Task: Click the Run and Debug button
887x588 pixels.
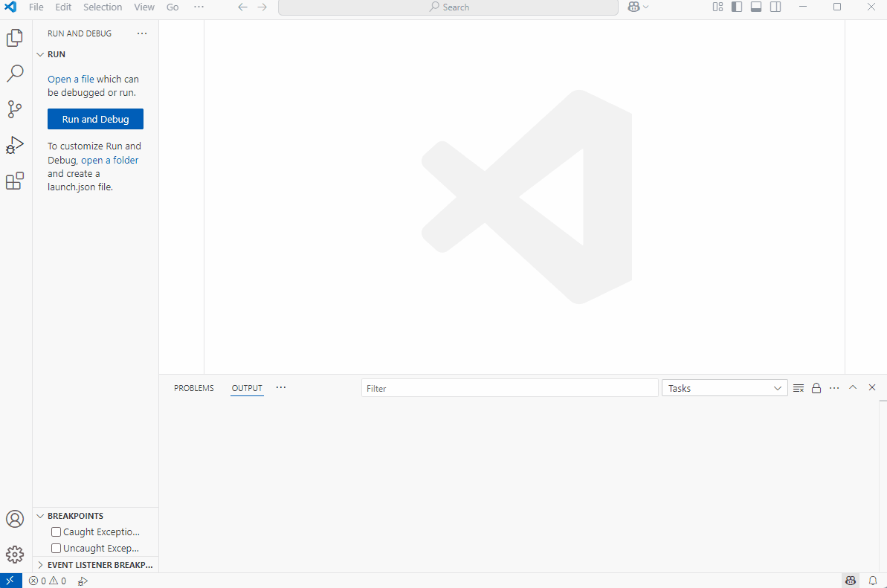Action: coord(96,119)
